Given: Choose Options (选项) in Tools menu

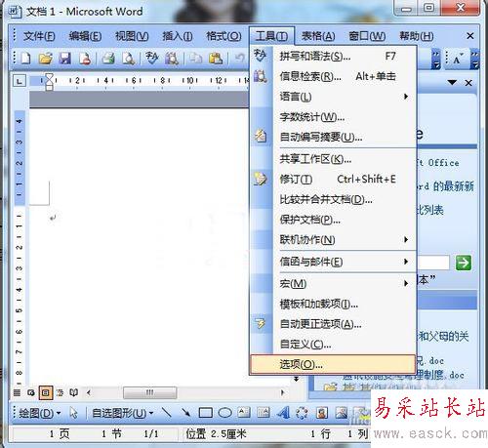Looking at the screenshot, I should tap(333, 364).
